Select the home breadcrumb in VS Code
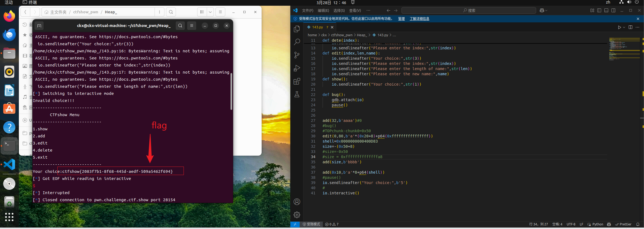Screen dimensions: 644x229 click(x=312, y=35)
